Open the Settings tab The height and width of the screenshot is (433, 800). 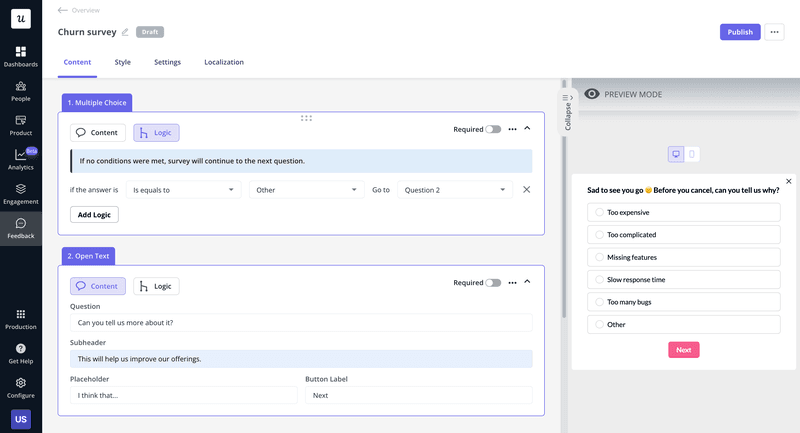point(167,62)
